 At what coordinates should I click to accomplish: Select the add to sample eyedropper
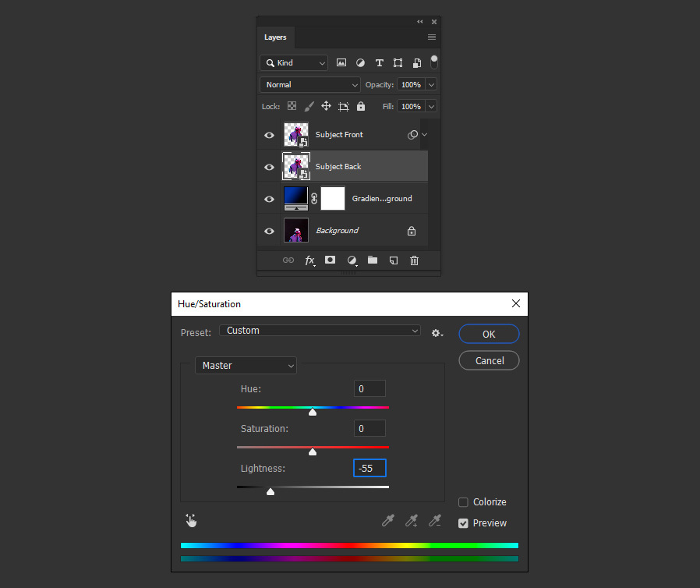click(x=411, y=521)
